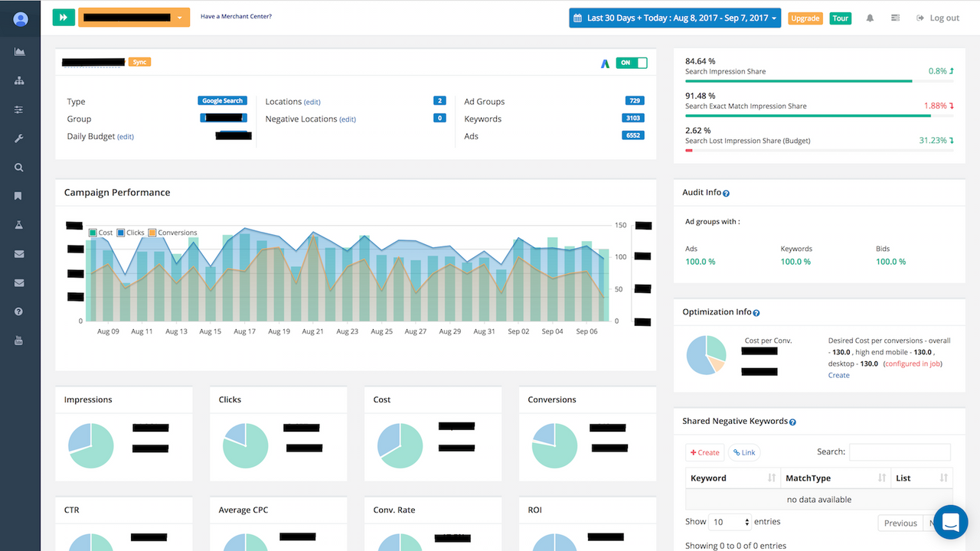Viewport: 980px width, 551px height.
Task: Open the settings sliders icon in sidebar
Action: click(20, 109)
